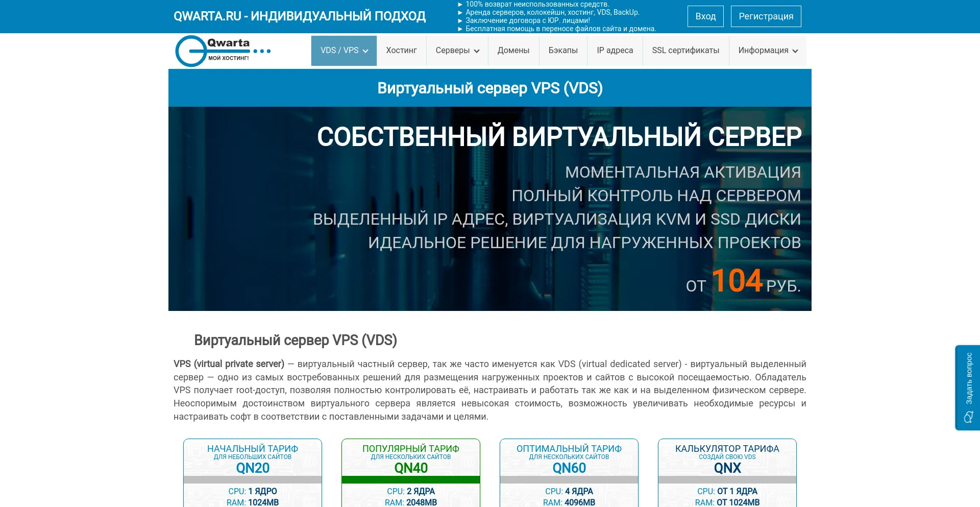Select the IP адреса menu item
The image size is (980, 507).
pos(615,51)
